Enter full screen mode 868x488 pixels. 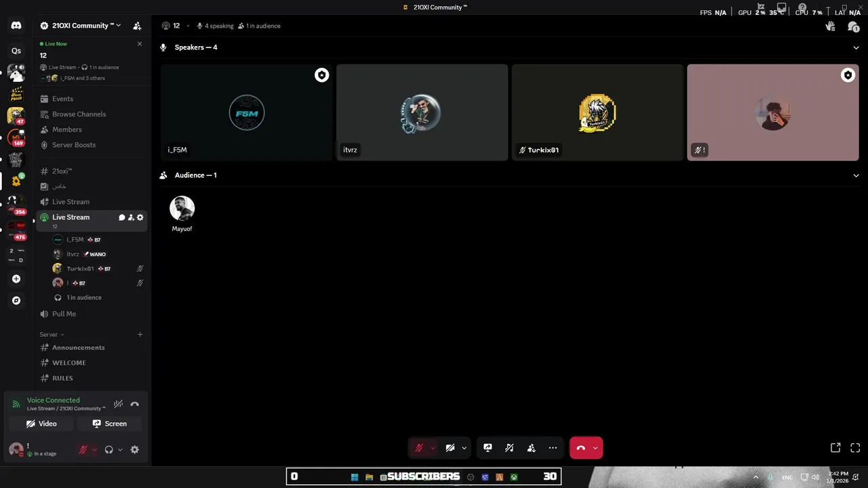855,448
